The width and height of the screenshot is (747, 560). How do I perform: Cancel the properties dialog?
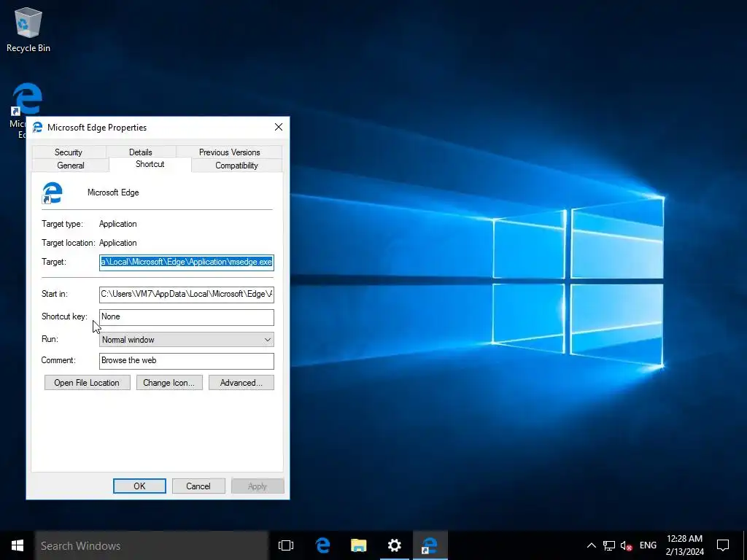(198, 486)
